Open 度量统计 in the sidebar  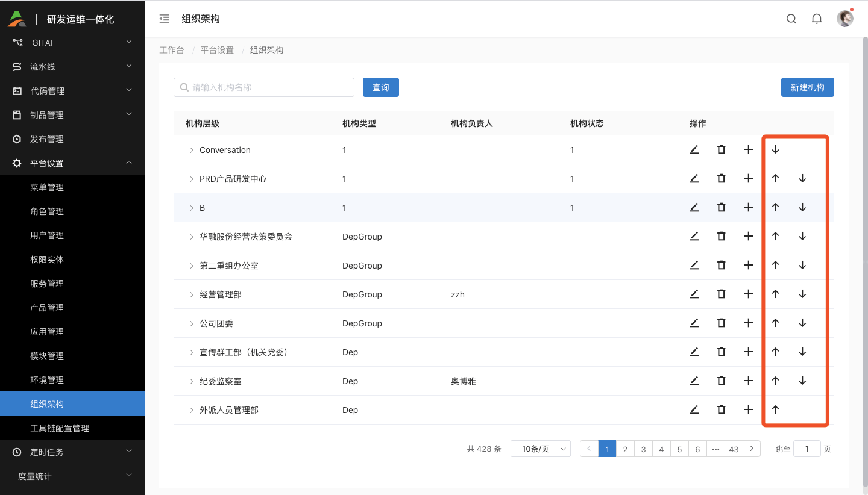(x=72, y=476)
